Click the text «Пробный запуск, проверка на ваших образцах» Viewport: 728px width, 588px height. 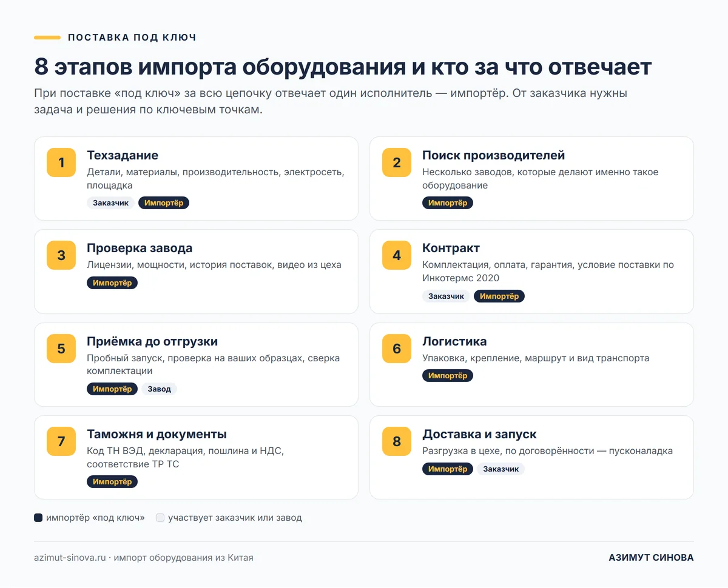tap(213, 364)
